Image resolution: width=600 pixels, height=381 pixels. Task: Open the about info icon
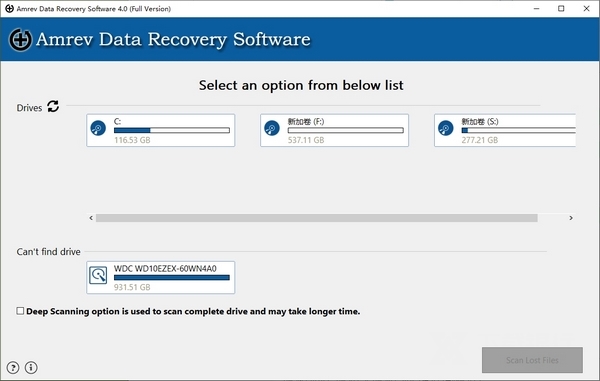coord(31,368)
